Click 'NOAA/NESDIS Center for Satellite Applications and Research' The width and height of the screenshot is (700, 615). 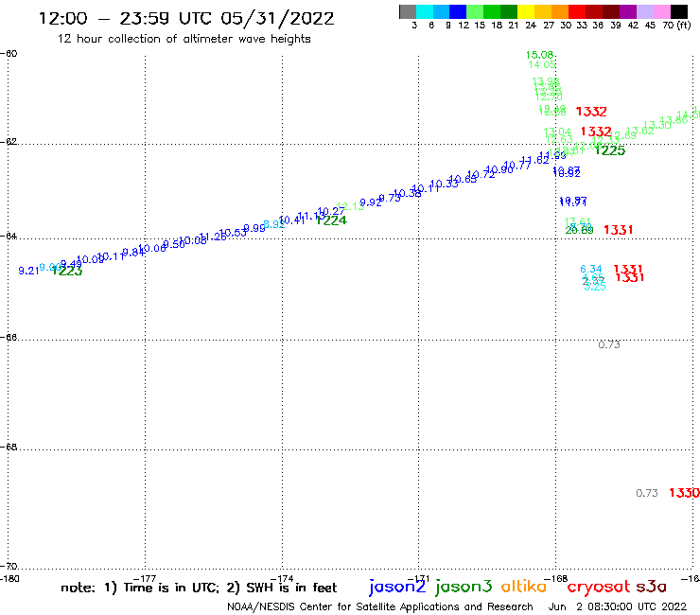click(x=380, y=606)
